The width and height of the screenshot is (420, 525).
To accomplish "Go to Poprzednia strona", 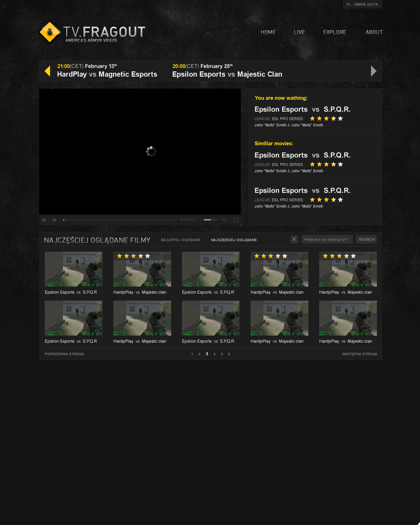I will pyautogui.click(x=64, y=354).
